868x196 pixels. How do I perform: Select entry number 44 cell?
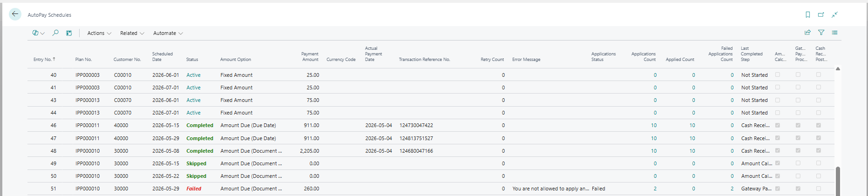click(53, 113)
